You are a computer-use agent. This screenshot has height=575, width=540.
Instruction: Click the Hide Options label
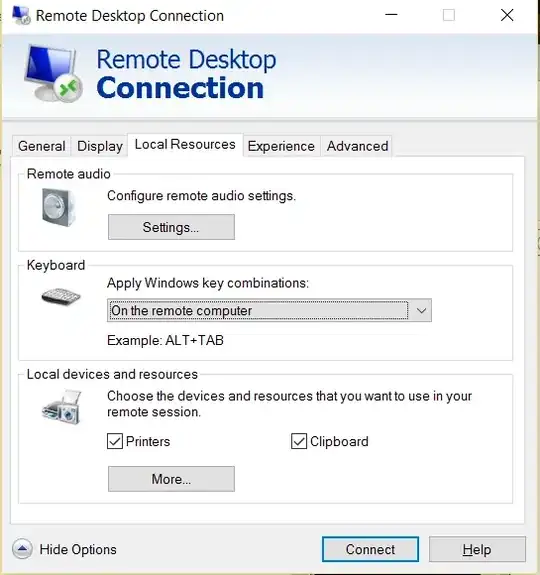78,549
